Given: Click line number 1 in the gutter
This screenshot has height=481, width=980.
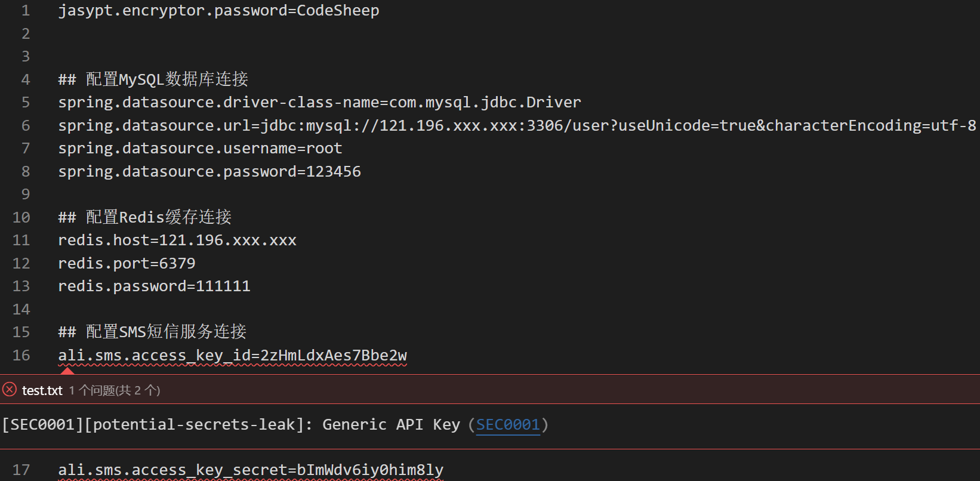Looking at the screenshot, I should coord(26,11).
